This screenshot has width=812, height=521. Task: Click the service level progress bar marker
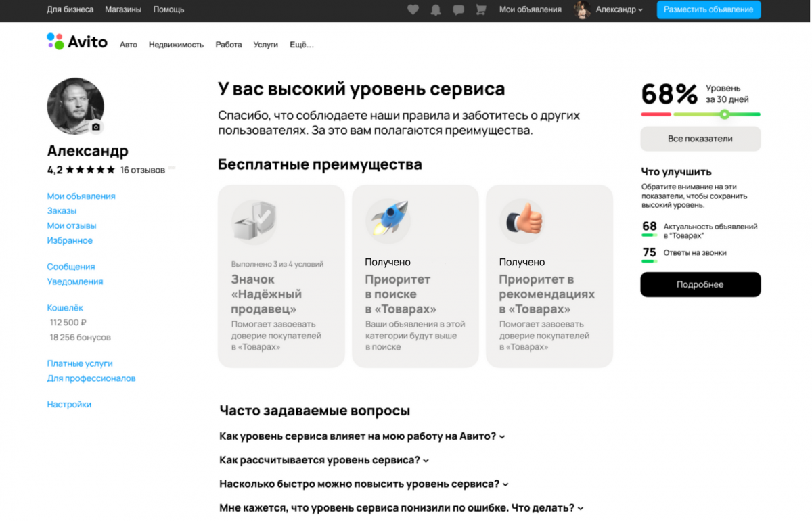(x=724, y=114)
